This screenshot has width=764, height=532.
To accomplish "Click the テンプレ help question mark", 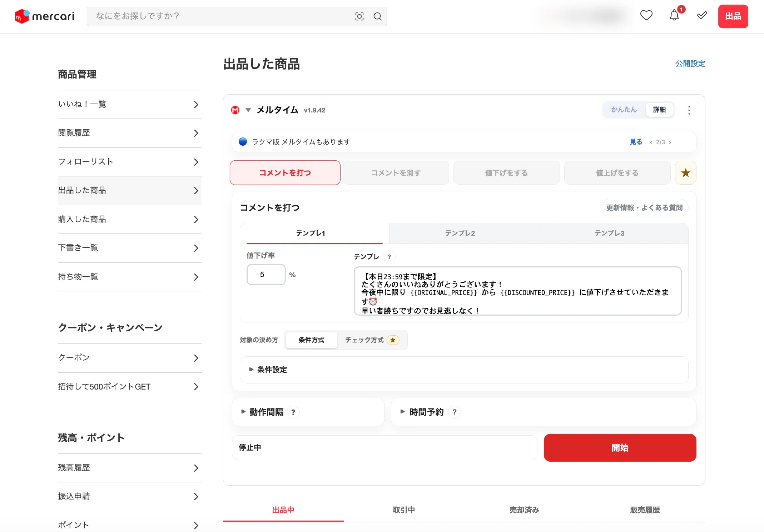I will [x=389, y=257].
